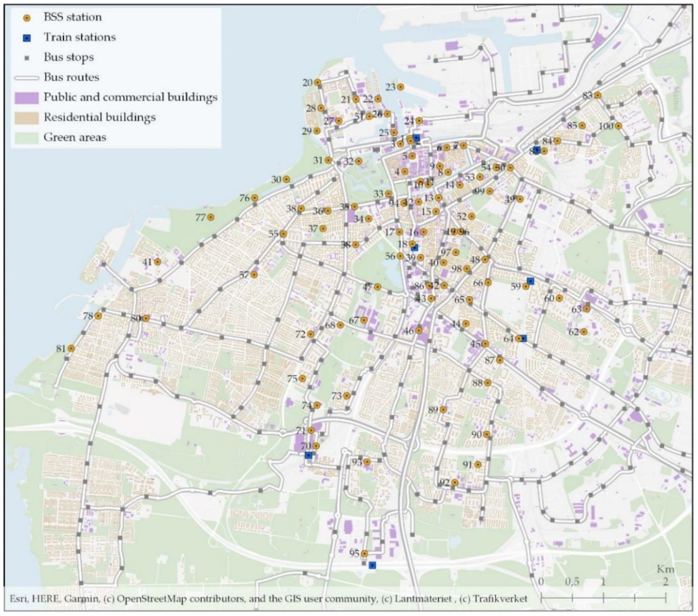Select BSS station 91 marker
This screenshot has width=698, height=616.
478,464
